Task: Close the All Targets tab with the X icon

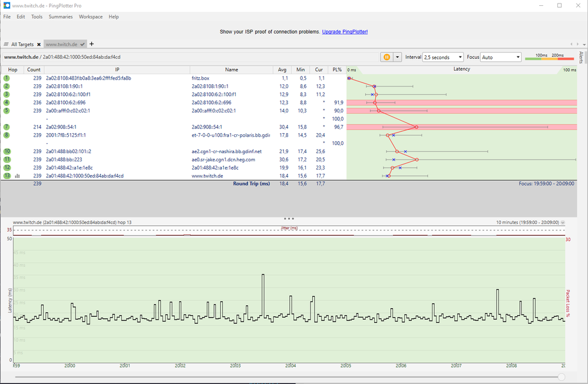Action: tap(39, 44)
